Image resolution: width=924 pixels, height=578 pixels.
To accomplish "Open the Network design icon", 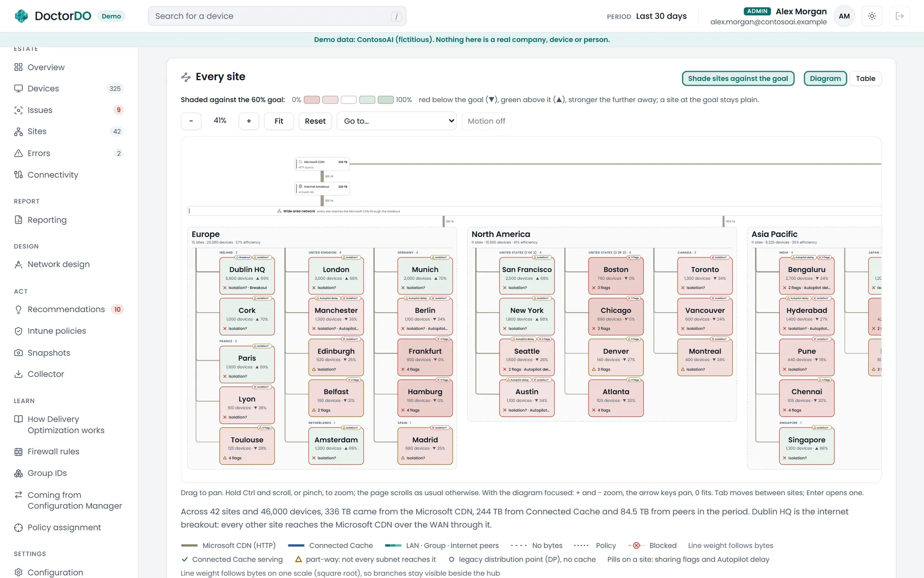I will tap(18, 264).
